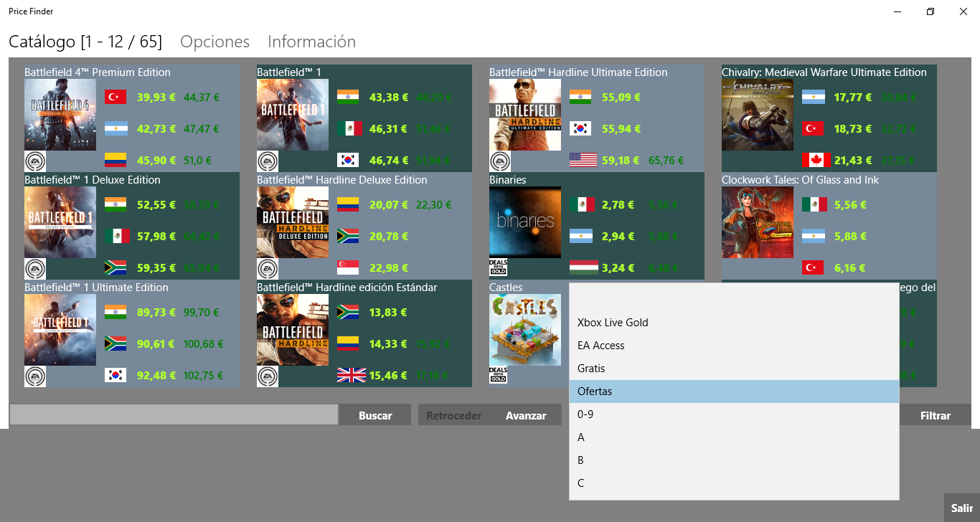
Task: Click the price 13,83 €
Action: click(x=389, y=312)
